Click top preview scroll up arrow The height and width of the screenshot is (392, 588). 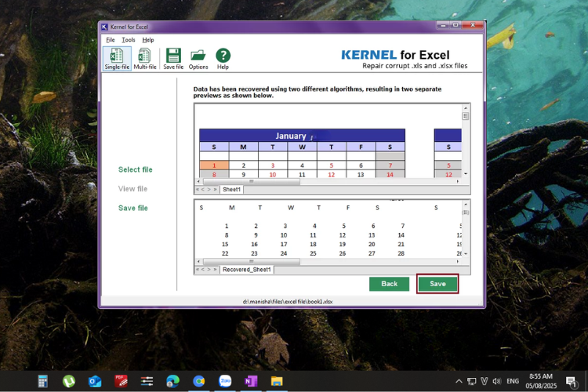(466, 108)
